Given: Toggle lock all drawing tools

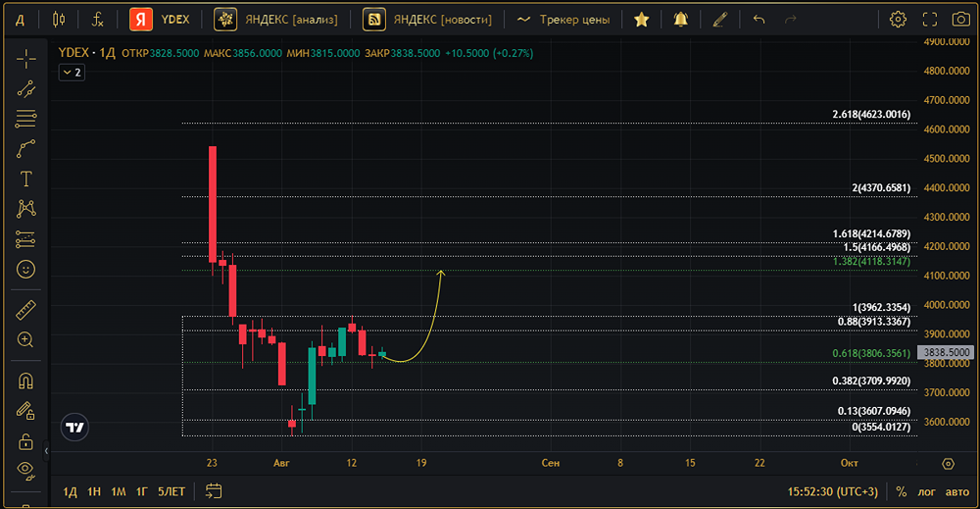Looking at the screenshot, I should click(x=25, y=441).
